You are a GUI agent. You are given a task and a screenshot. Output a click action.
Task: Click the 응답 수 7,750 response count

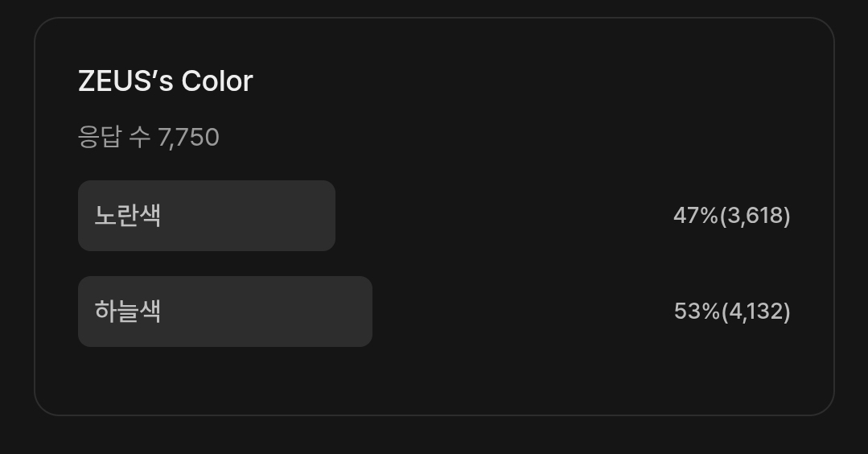click(x=148, y=138)
